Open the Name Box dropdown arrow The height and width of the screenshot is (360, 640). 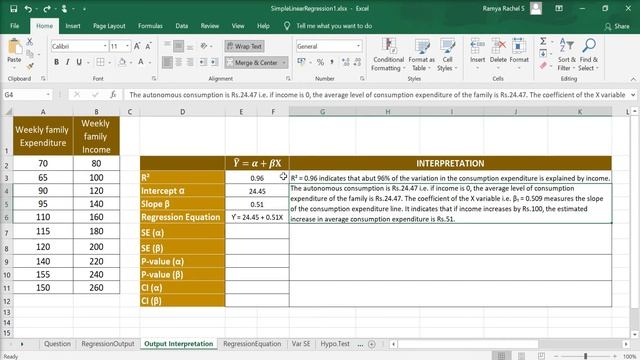[x=48, y=95]
